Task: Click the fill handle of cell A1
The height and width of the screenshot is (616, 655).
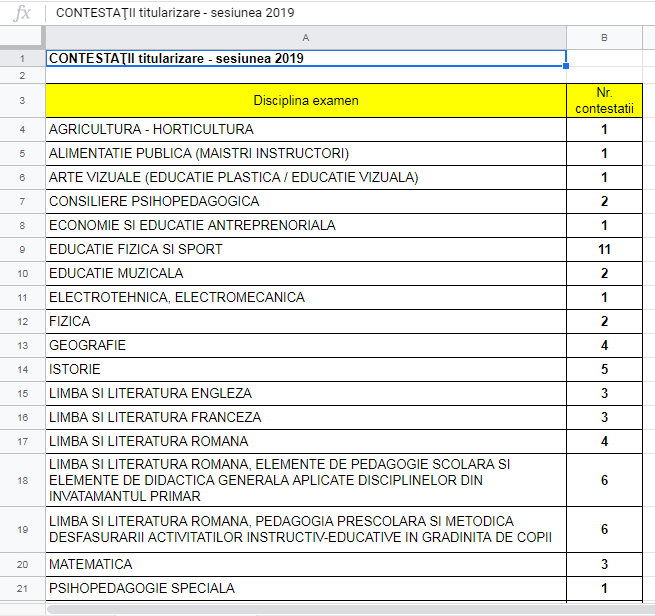Action: point(566,66)
